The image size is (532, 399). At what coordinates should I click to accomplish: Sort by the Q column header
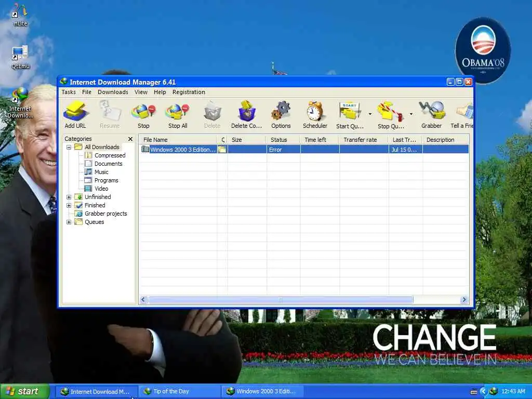222,140
